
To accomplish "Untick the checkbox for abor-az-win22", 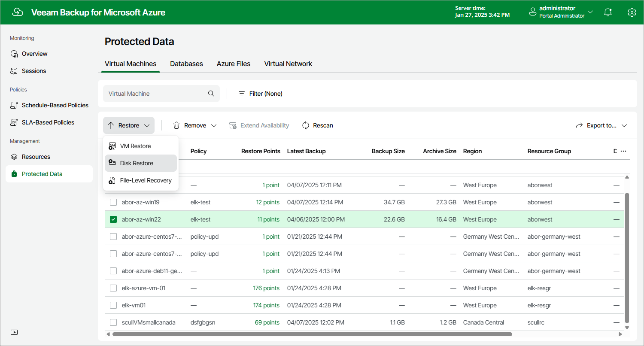I will point(113,219).
